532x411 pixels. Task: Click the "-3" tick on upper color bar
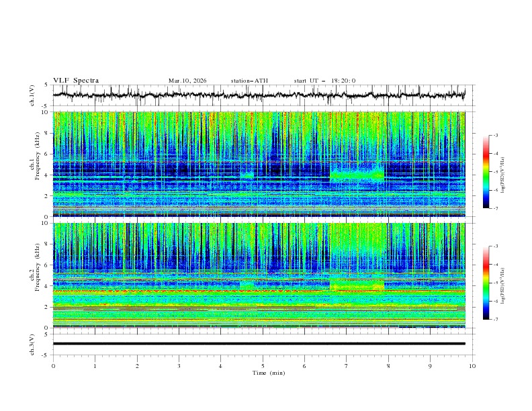495,135
